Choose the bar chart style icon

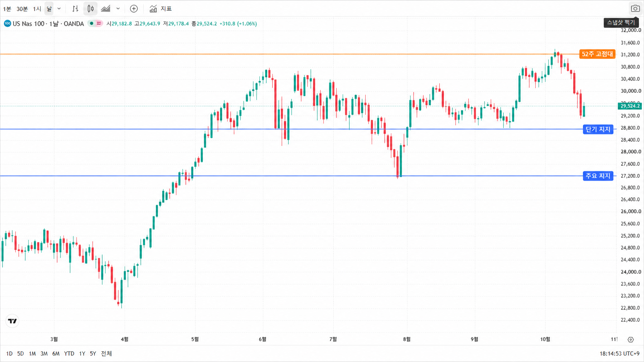point(75,9)
